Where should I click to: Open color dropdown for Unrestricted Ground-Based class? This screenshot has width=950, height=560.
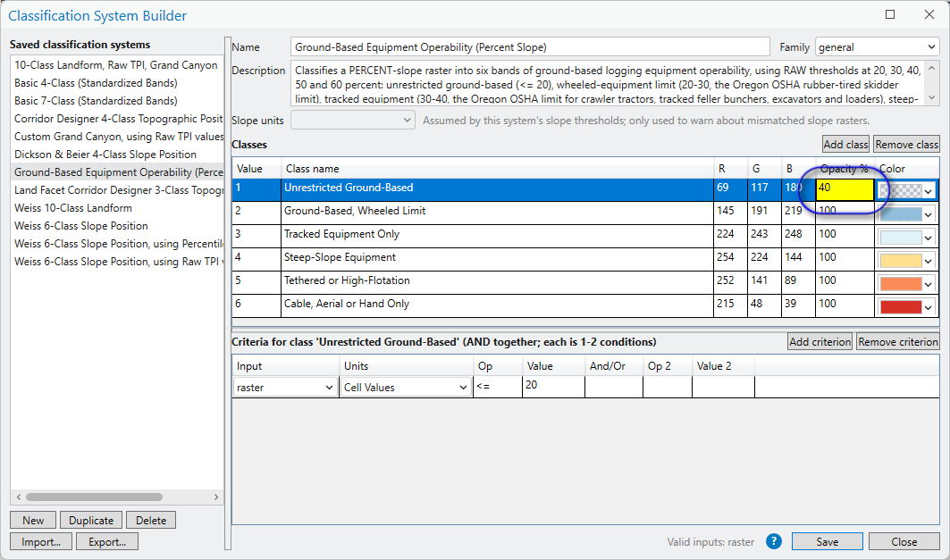point(929,191)
